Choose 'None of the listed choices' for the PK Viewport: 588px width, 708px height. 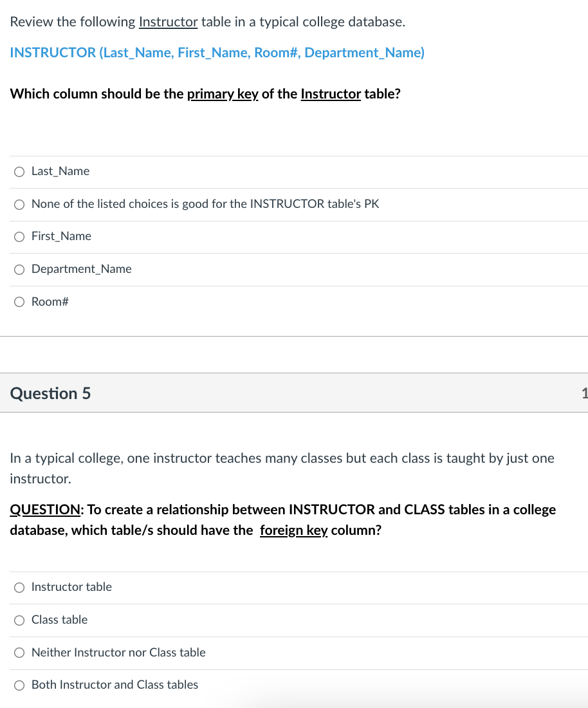(19, 204)
